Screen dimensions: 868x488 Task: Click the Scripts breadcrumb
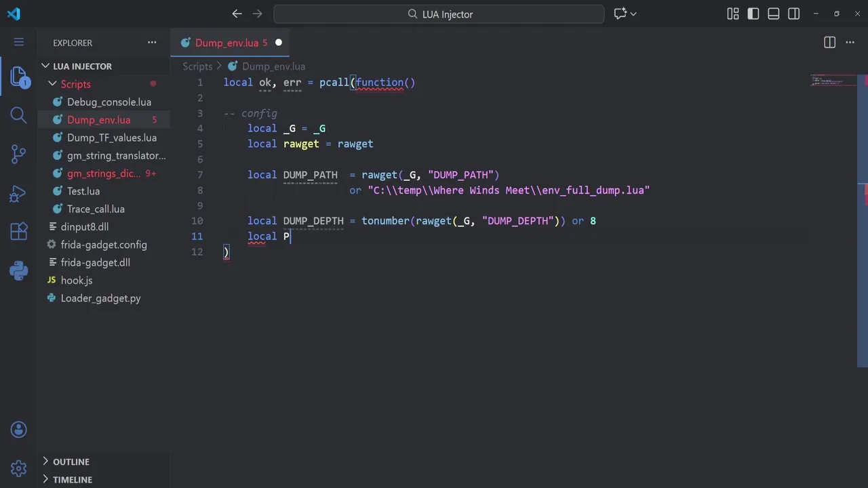point(197,66)
